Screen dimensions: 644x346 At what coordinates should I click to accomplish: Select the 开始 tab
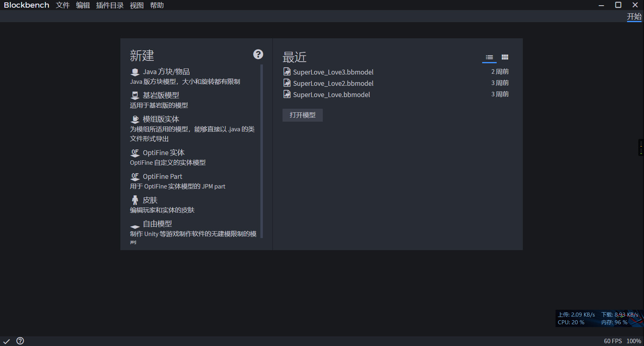click(634, 17)
